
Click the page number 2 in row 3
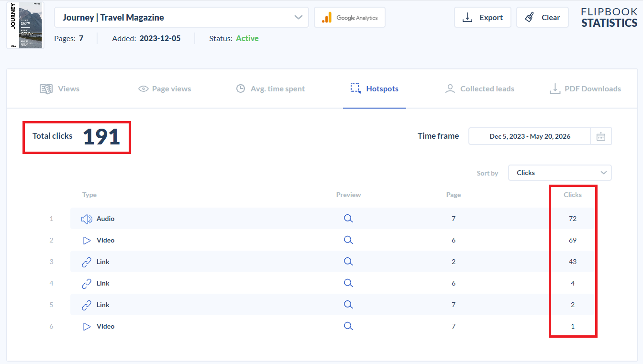454,262
